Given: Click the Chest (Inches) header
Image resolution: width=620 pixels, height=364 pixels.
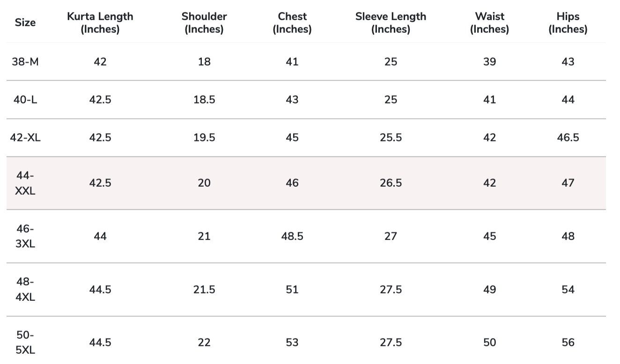Looking at the screenshot, I should click(292, 22).
